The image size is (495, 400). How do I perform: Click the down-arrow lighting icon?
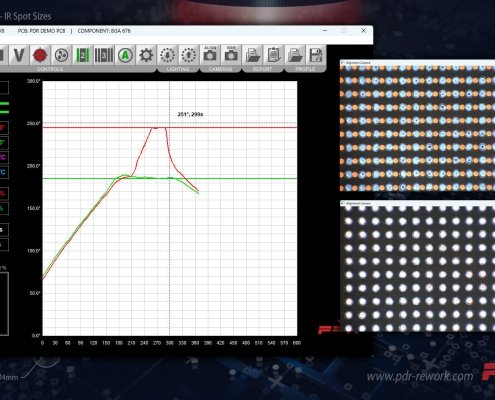[x=167, y=55]
